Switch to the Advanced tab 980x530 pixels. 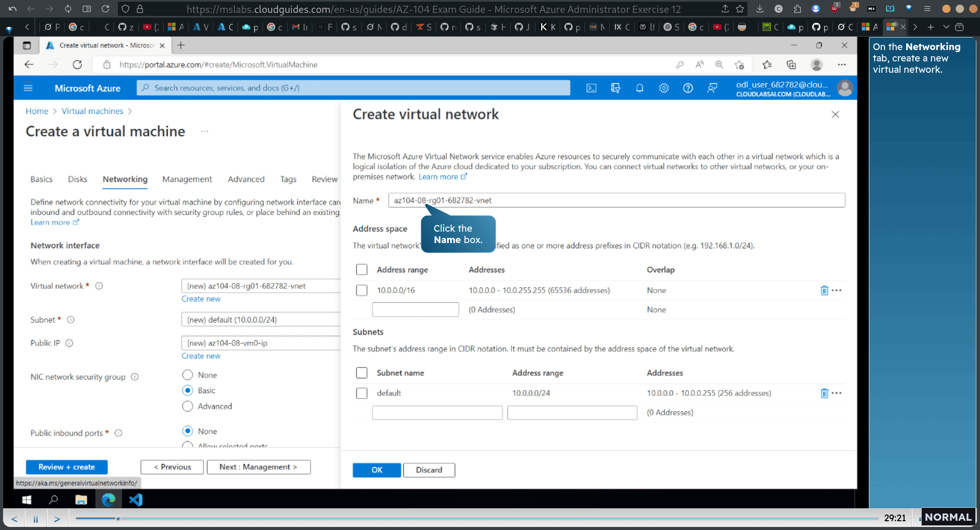pyautogui.click(x=246, y=179)
